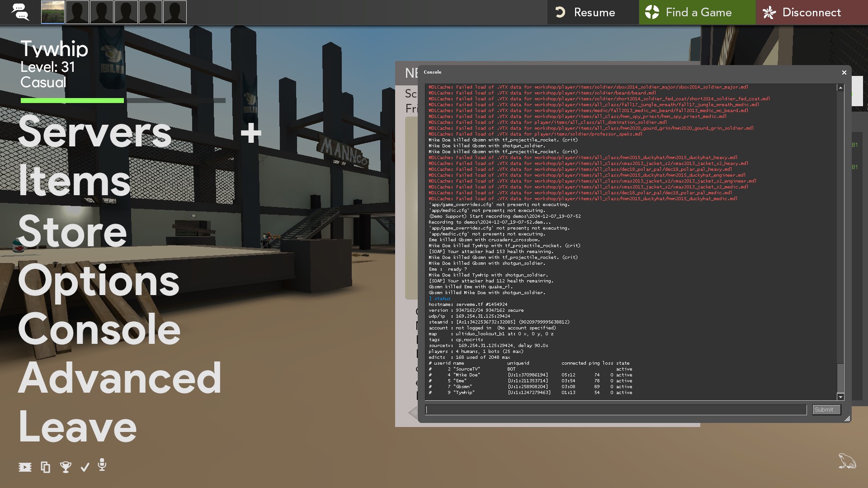Image resolution: width=868 pixels, height=488 pixels.
Task: Open the Items menu
Action: [75, 181]
